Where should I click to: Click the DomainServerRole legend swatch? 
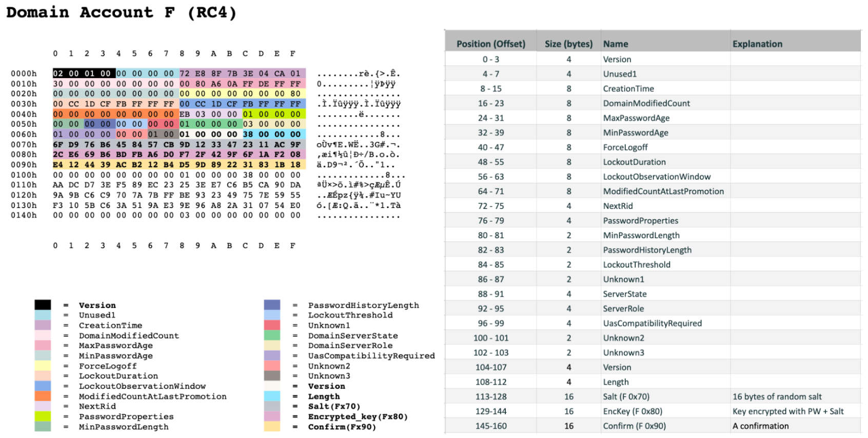tap(272, 345)
